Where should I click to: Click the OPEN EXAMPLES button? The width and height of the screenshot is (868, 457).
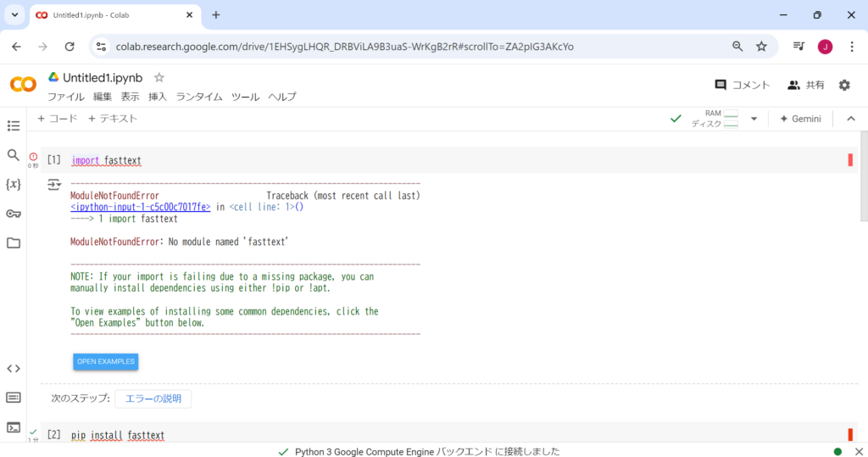(x=105, y=362)
